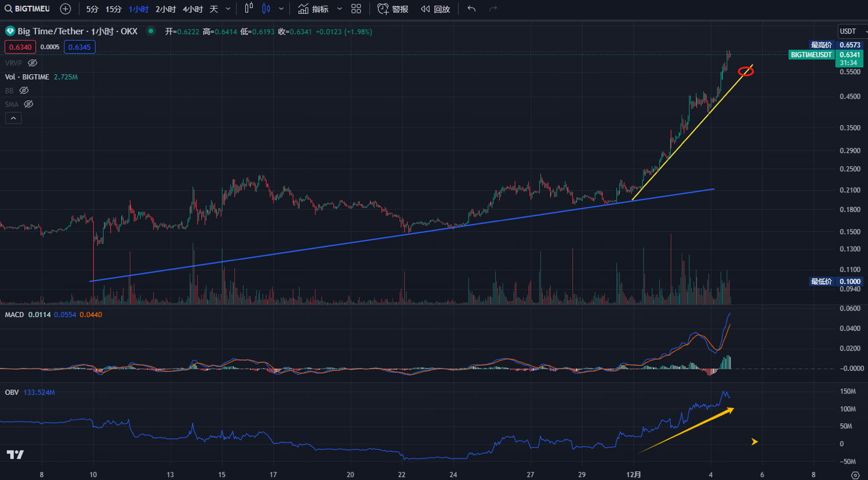Viewport: 868px width, 480px height.
Task: Click the 0.6573 high price tag
Action: [850, 45]
